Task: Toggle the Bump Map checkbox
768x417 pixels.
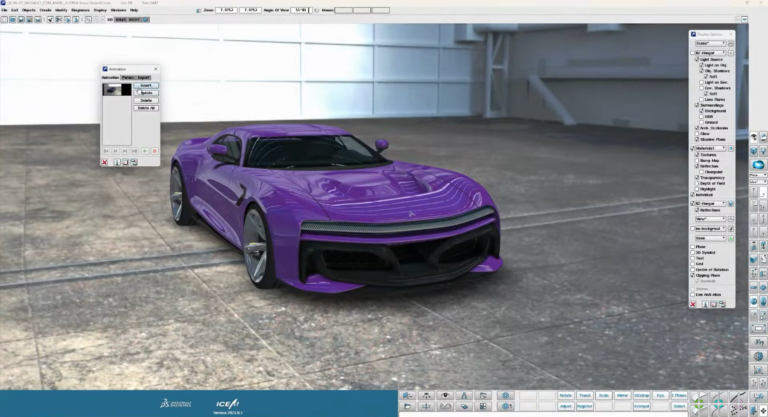Action: (697, 161)
